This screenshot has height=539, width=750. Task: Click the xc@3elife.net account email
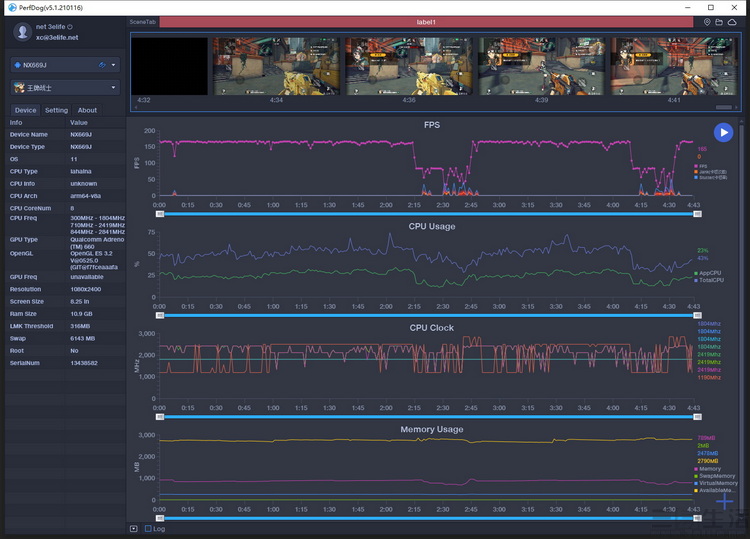tap(57, 37)
